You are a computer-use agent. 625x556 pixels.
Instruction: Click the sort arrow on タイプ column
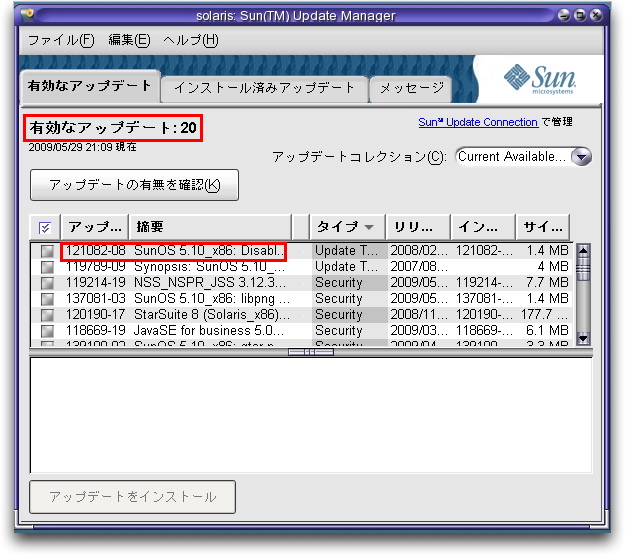[369, 227]
